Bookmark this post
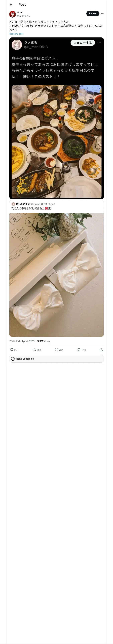Screen dimensions: 113x644 pos(79,350)
